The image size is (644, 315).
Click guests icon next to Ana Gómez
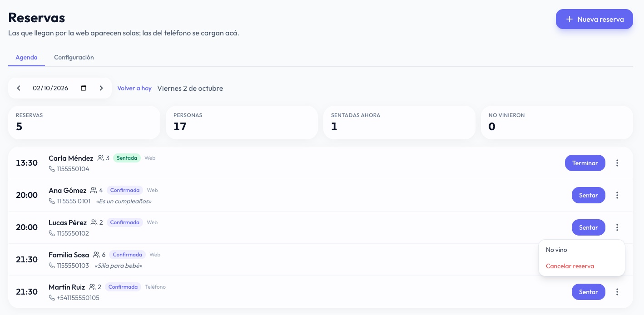(x=94, y=190)
